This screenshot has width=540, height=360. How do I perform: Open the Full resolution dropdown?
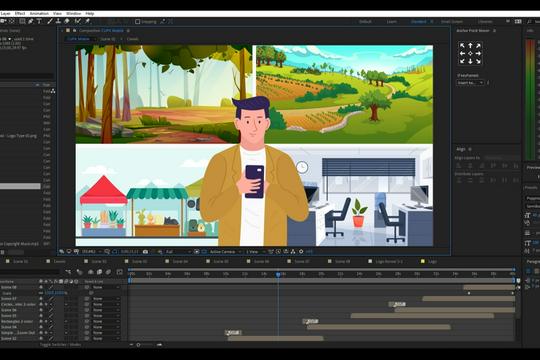click(x=178, y=252)
